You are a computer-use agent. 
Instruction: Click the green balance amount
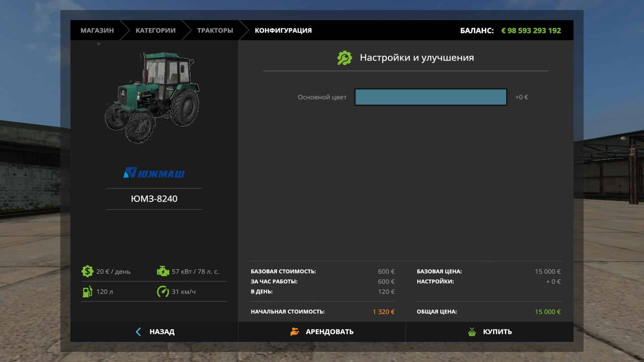point(531,31)
